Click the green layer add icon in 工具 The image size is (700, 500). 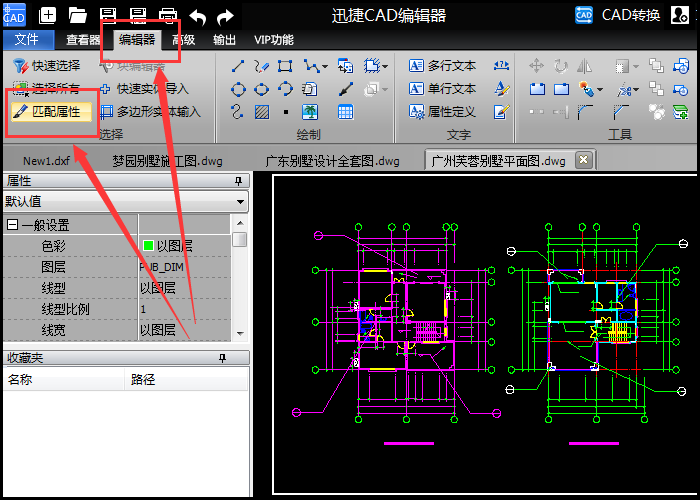680,112
